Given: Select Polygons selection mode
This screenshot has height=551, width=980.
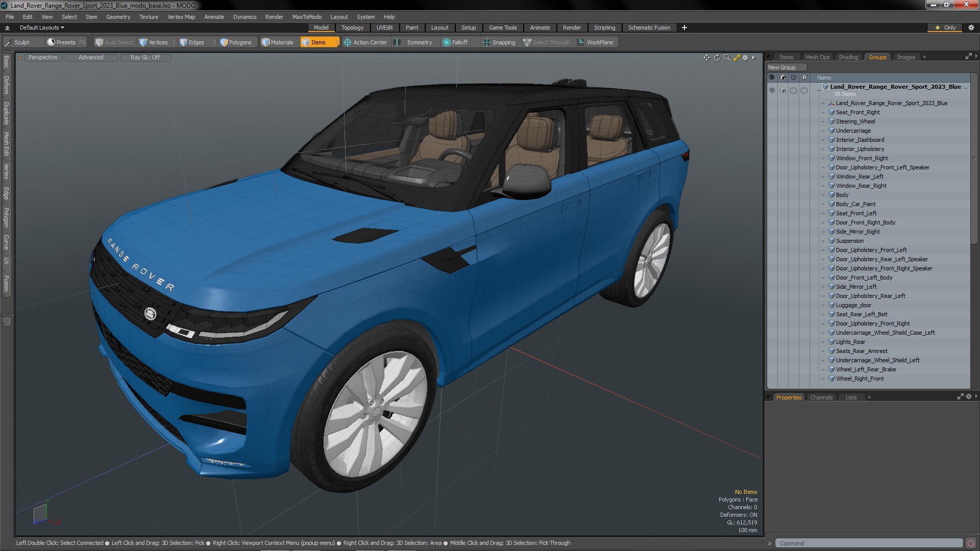Looking at the screenshot, I should 236,42.
